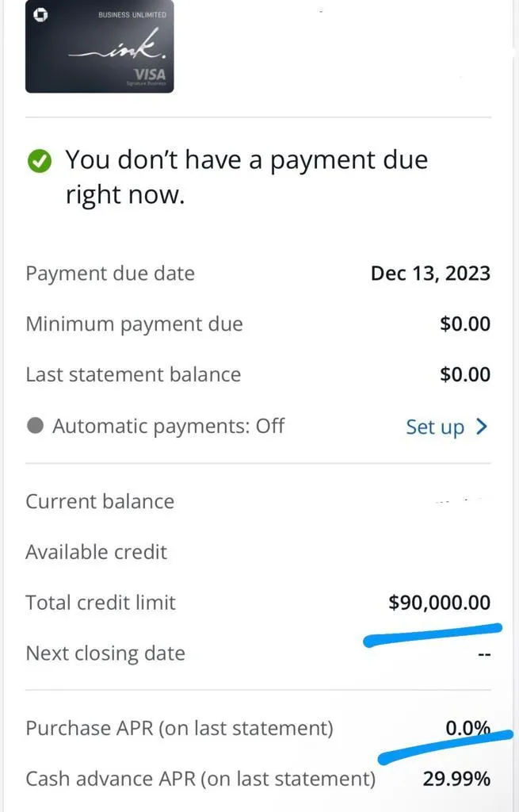The height and width of the screenshot is (812, 519).
Task: Click the Purchase APR 0.0% value
Action: (467, 728)
